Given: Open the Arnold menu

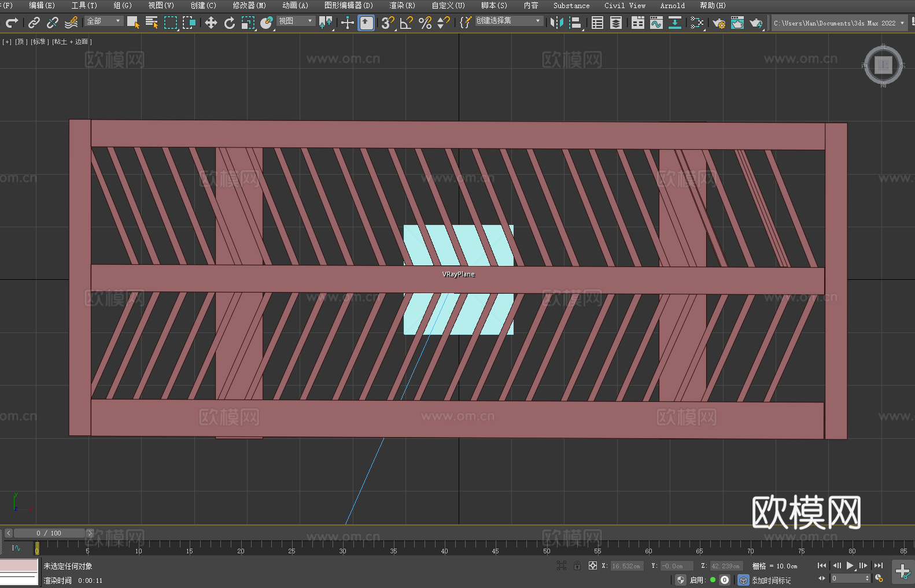Looking at the screenshot, I should tap(672, 5).
